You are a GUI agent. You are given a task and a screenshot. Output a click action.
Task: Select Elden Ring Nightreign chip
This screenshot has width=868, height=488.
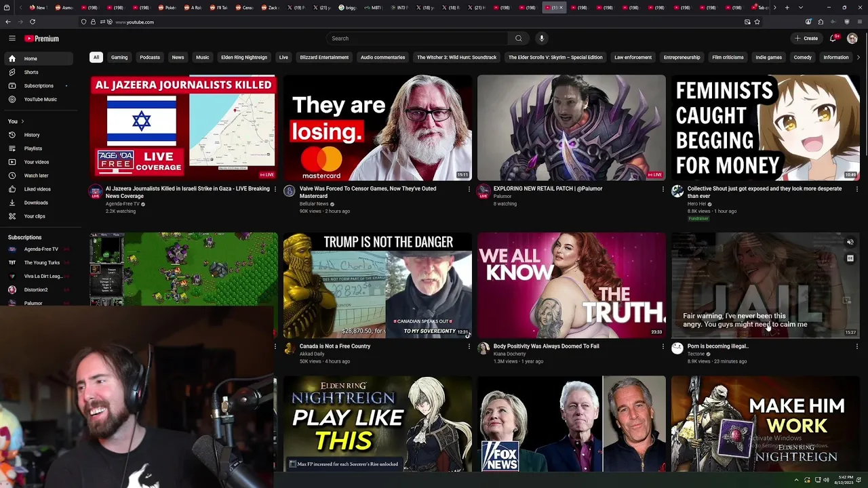tap(244, 58)
